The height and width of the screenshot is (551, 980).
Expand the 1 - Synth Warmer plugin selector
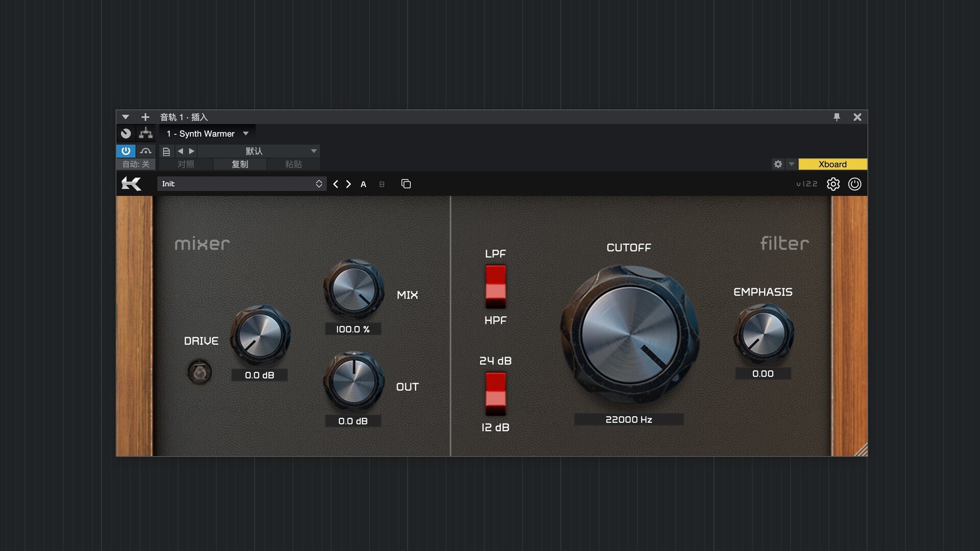pyautogui.click(x=208, y=134)
